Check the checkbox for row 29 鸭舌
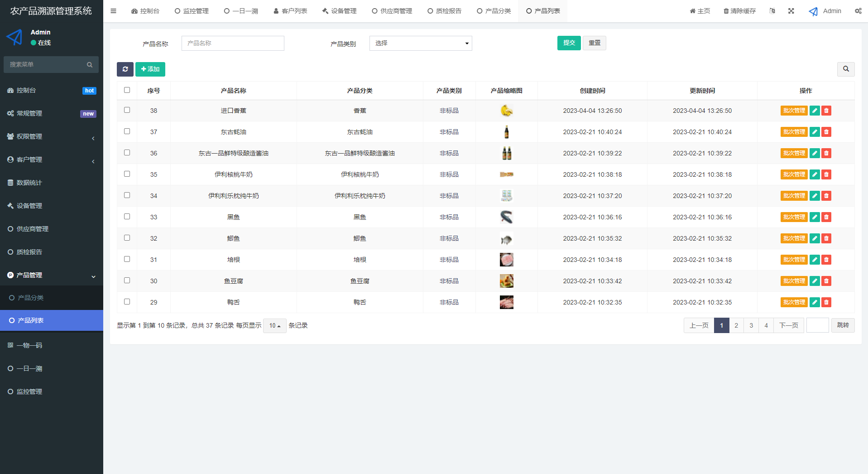868x474 pixels. point(127,301)
